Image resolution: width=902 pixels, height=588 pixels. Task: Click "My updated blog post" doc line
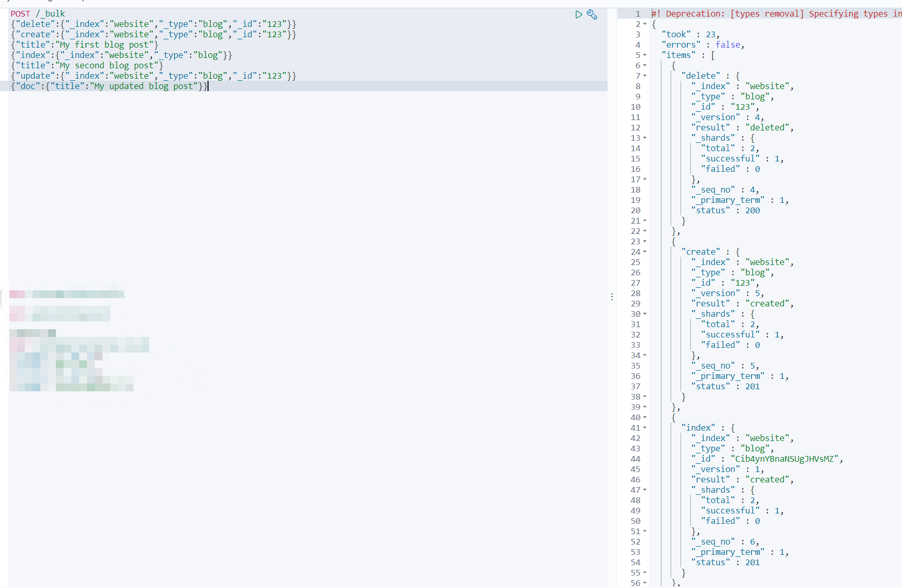pos(109,86)
